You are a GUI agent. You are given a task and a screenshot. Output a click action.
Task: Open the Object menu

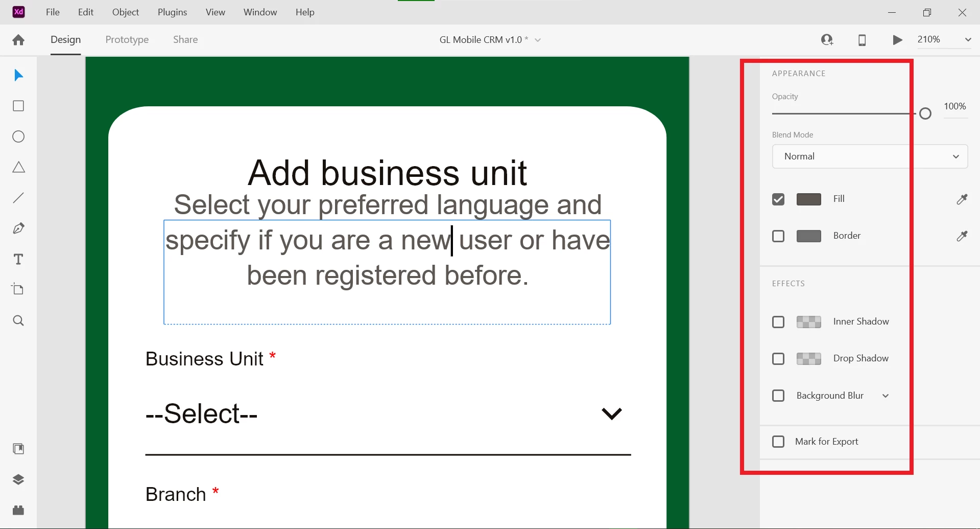coord(126,12)
